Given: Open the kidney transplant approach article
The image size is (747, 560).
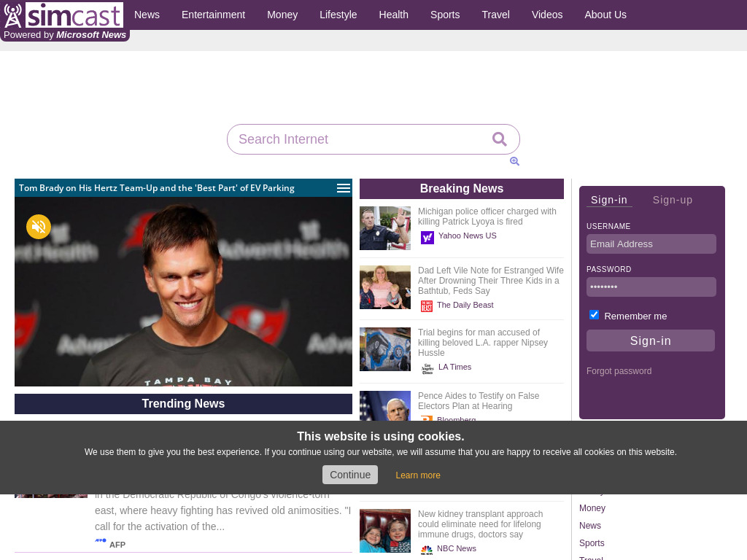Looking at the screenshot, I should (x=480, y=524).
